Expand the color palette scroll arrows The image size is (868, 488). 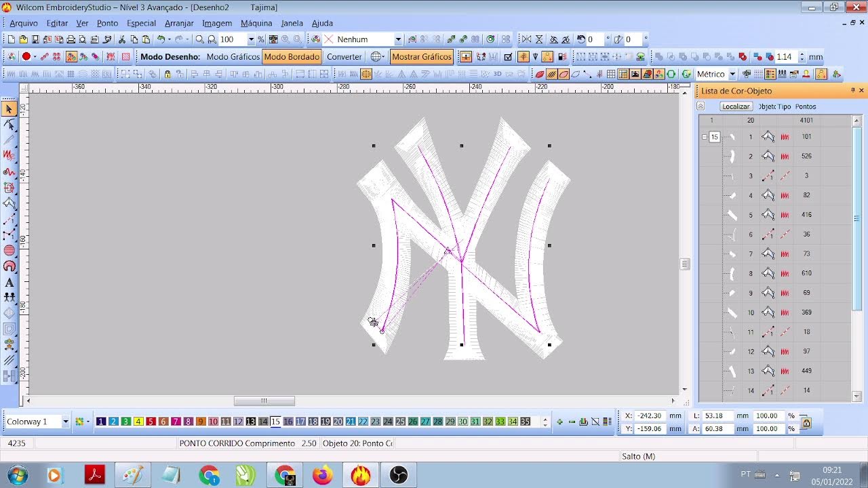545,422
